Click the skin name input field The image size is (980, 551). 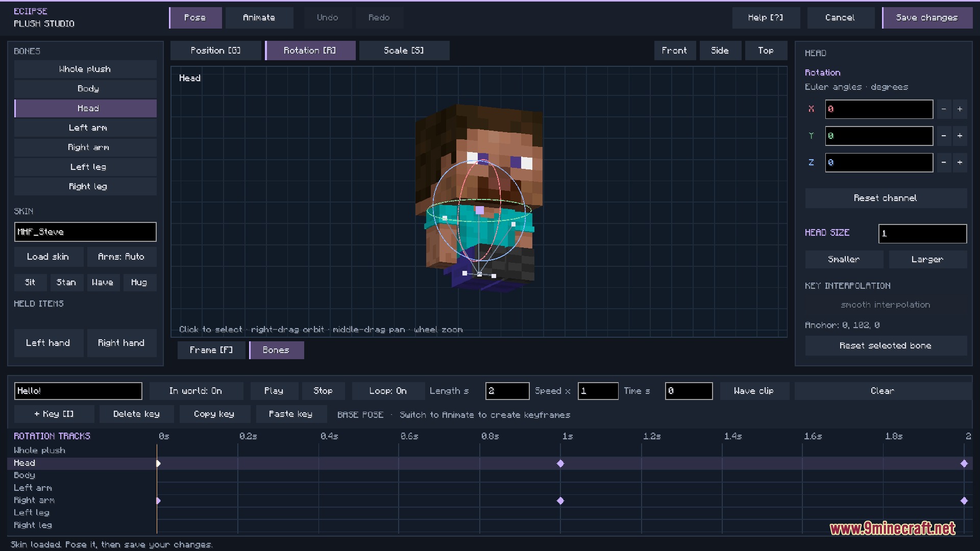click(x=85, y=232)
